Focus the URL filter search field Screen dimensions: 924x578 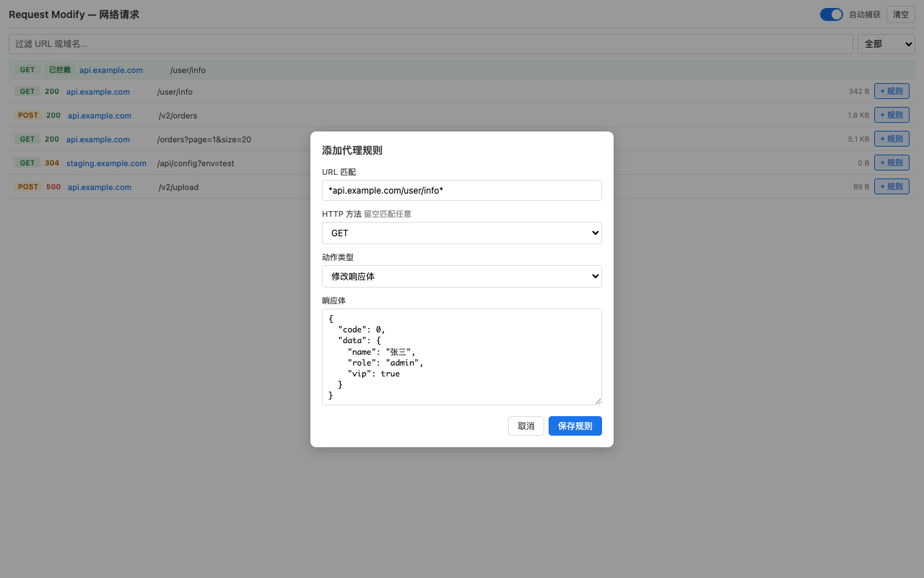click(x=431, y=44)
